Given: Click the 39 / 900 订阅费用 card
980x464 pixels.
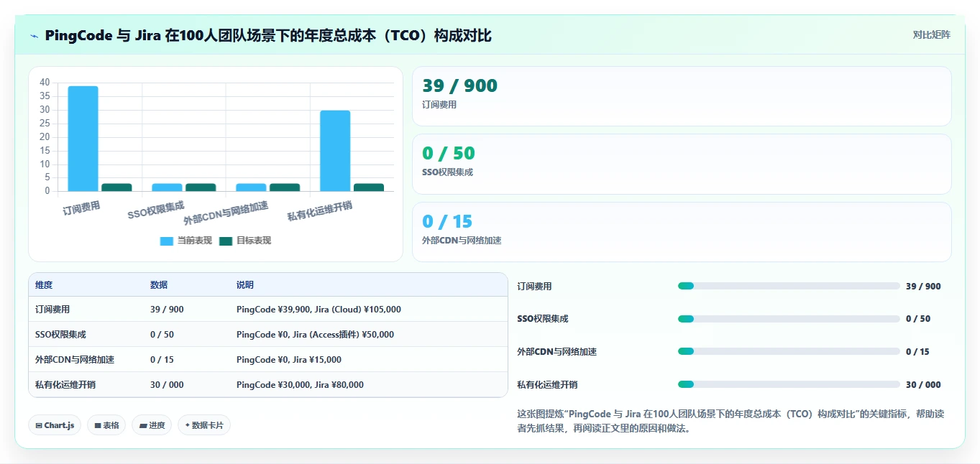Looking at the screenshot, I should tap(682, 96).
